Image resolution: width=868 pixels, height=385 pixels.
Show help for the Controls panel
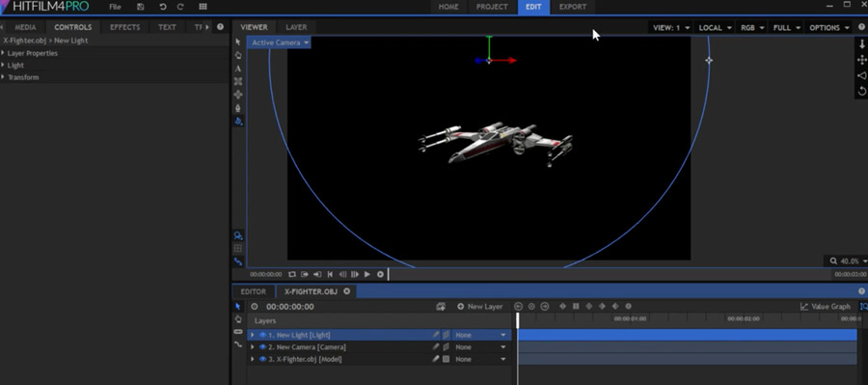coord(220,27)
